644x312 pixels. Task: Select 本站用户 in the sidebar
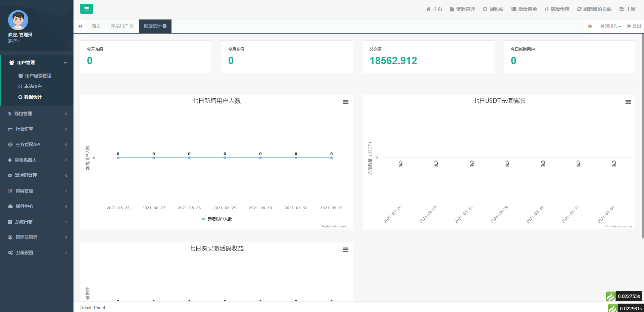pyautogui.click(x=33, y=87)
